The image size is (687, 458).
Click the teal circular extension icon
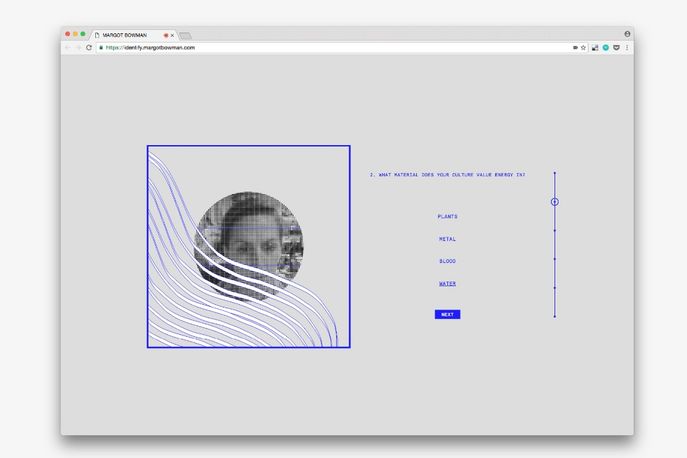pyautogui.click(x=605, y=47)
